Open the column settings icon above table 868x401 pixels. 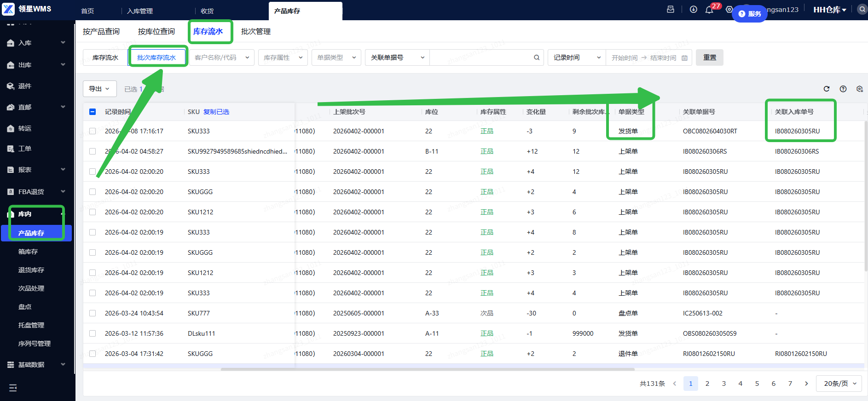[860, 89]
